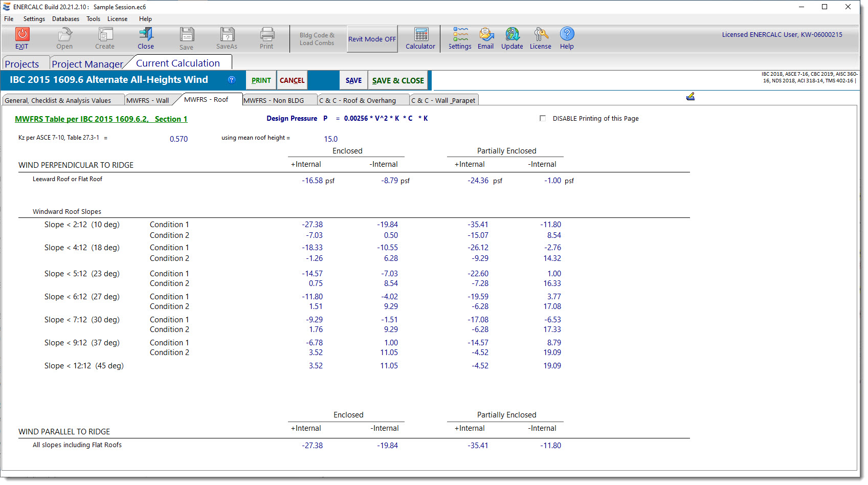
Task: Click the blue help question mark icon
Action: 232,80
